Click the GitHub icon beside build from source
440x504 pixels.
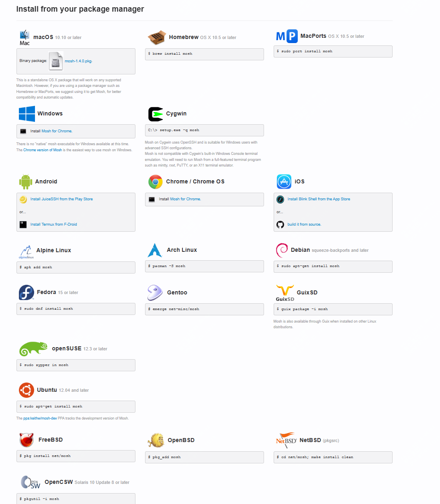click(280, 224)
